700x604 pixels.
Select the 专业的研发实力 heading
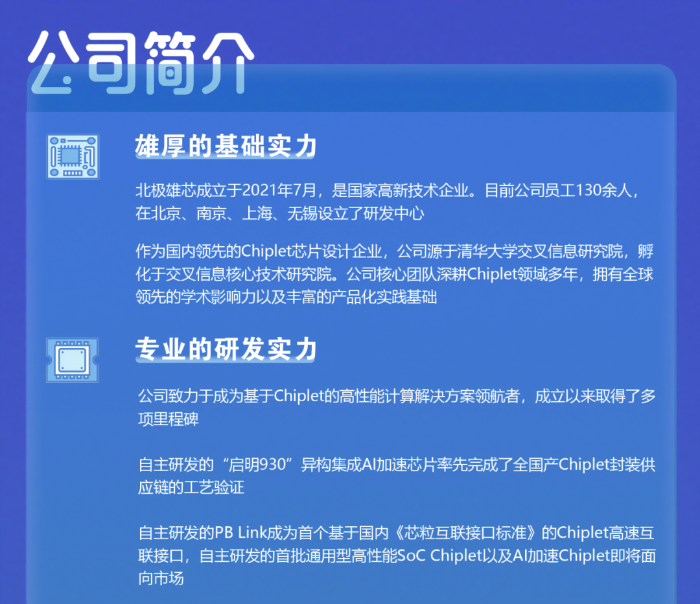pyautogui.click(x=226, y=349)
